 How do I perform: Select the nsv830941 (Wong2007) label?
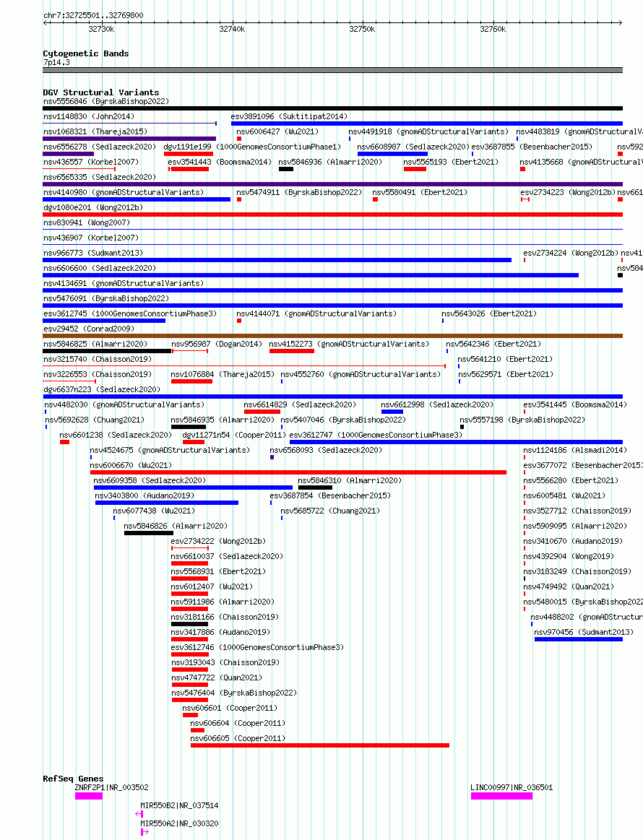87,222
